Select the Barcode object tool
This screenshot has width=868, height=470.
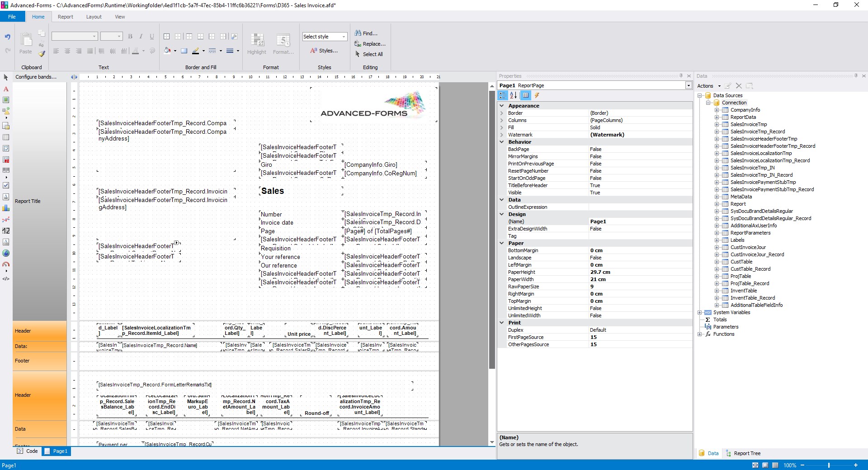click(x=6, y=170)
